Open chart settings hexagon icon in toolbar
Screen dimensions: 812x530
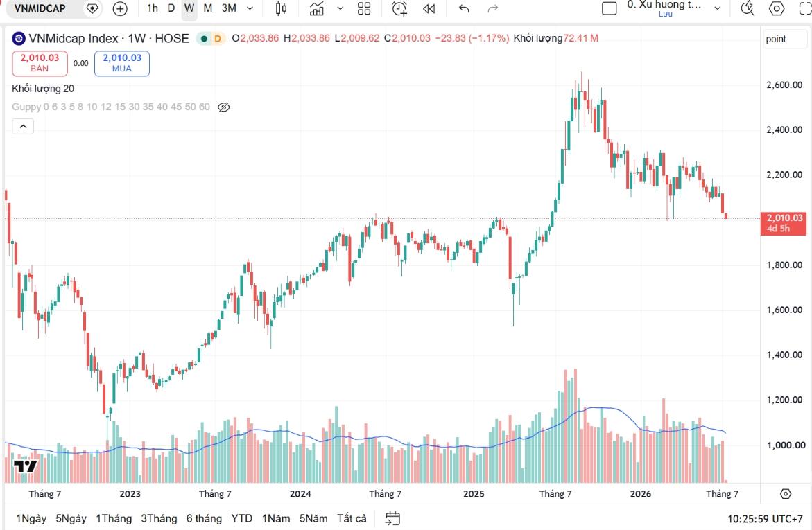(776, 8)
